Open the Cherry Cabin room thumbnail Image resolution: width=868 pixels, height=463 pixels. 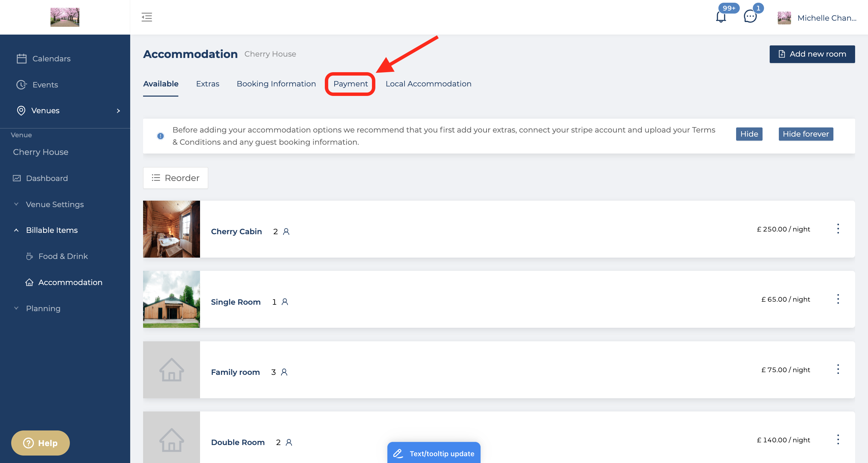click(172, 229)
